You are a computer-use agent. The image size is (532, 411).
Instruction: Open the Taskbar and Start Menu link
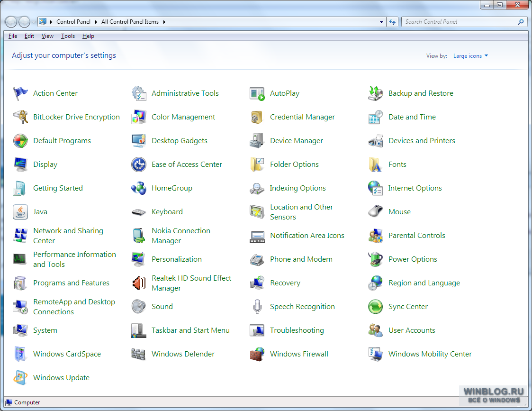pyautogui.click(x=191, y=330)
